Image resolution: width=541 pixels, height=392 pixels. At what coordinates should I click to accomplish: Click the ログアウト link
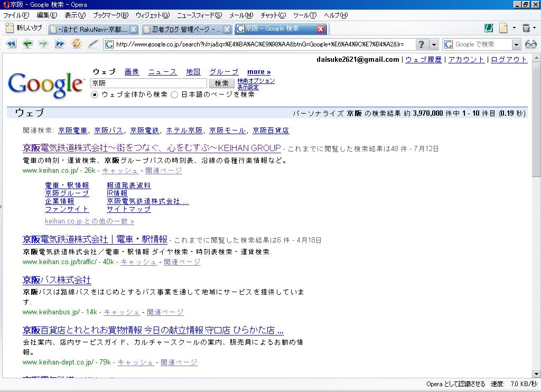click(x=509, y=59)
